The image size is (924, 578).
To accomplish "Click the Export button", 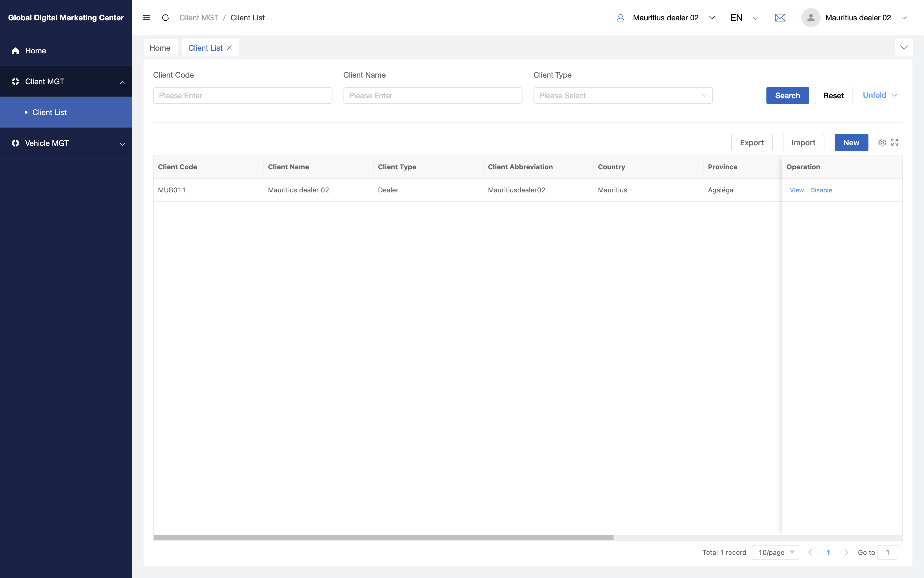I will pyautogui.click(x=751, y=143).
